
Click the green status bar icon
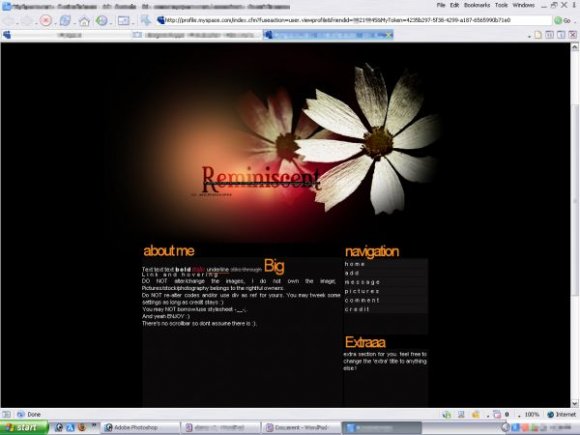tap(447, 415)
